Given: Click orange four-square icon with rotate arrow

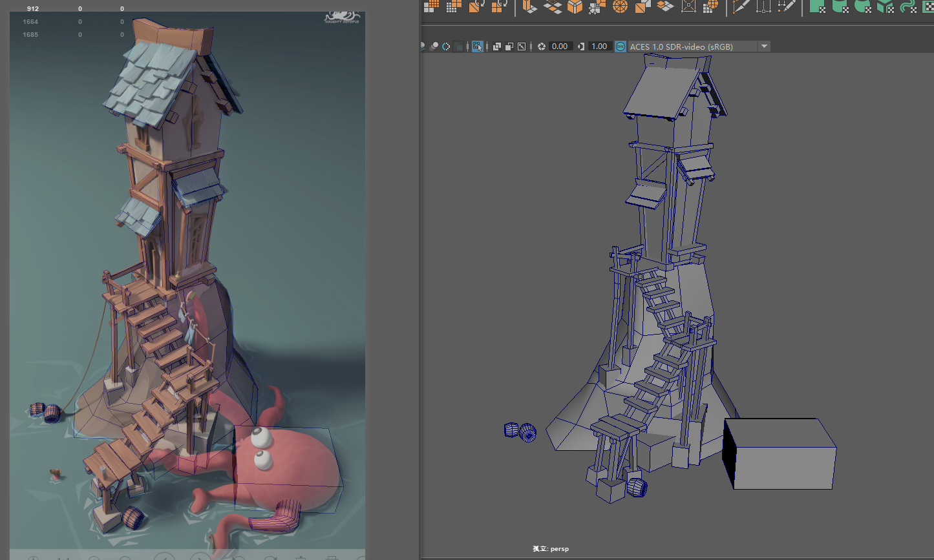Looking at the screenshot, I should coord(499,6).
